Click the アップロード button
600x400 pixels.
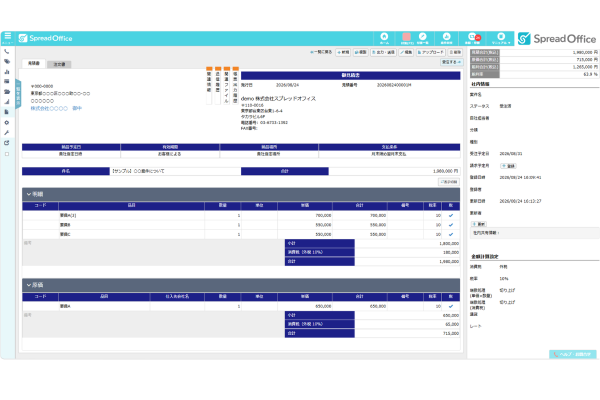coord(430,52)
